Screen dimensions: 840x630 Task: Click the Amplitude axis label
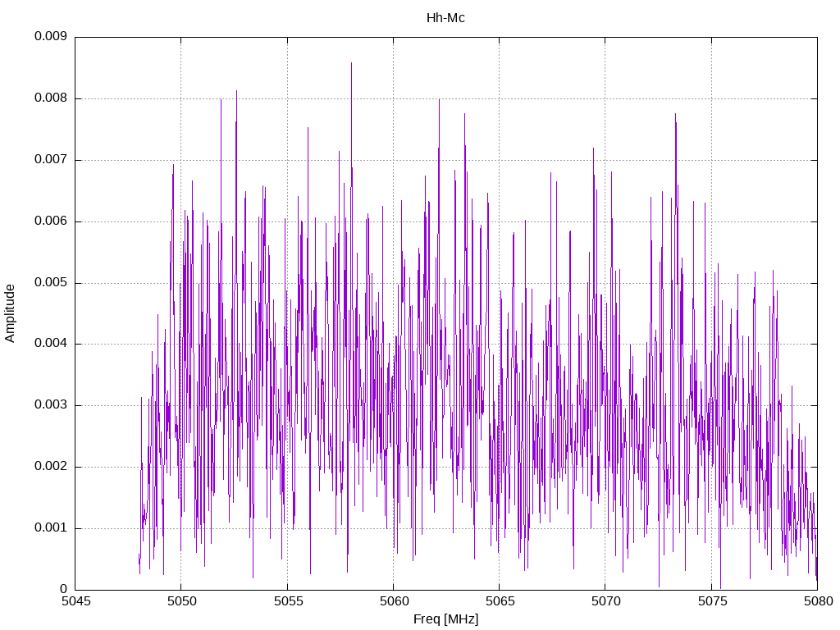(x=10, y=313)
